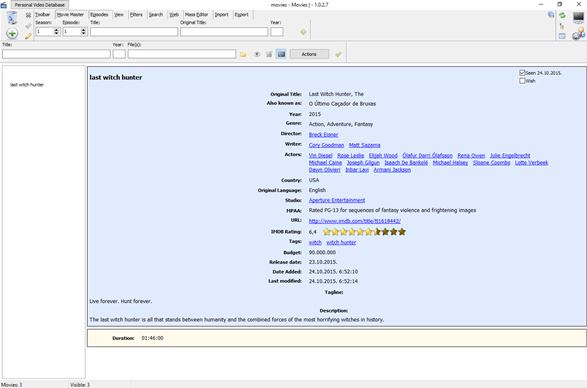Click the green refresh arrows icon
This screenshot has width=587, height=388.
[x=562, y=15]
